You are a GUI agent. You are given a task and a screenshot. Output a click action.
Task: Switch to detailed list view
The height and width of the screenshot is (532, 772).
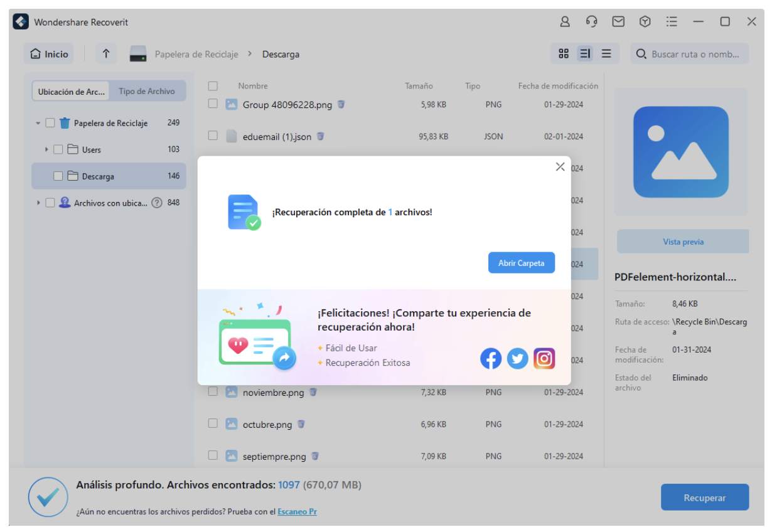tap(585, 54)
